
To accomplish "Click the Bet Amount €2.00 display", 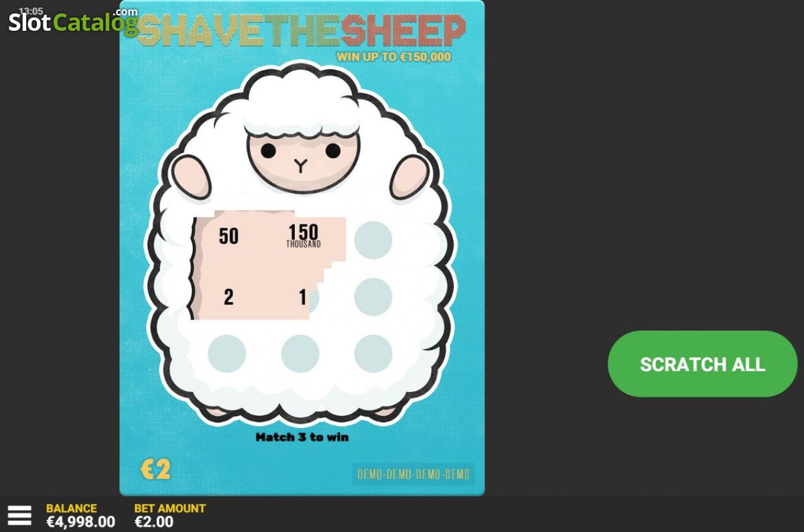I will pos(170,515).
